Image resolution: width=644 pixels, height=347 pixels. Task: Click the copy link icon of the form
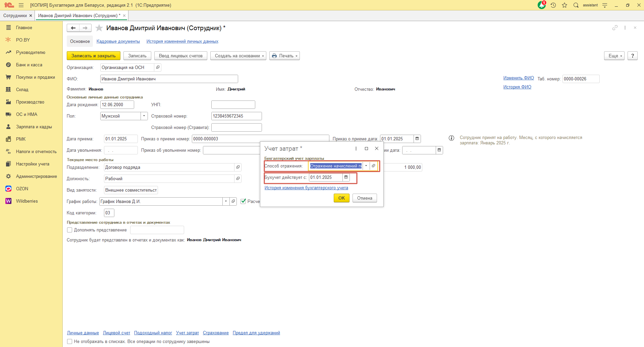(614, 28)
